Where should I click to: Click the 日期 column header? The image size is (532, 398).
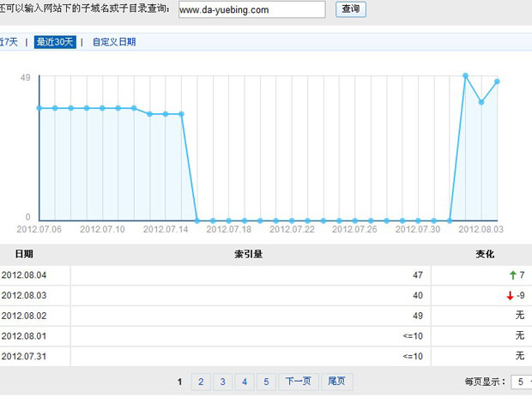(x=24, y=255)
